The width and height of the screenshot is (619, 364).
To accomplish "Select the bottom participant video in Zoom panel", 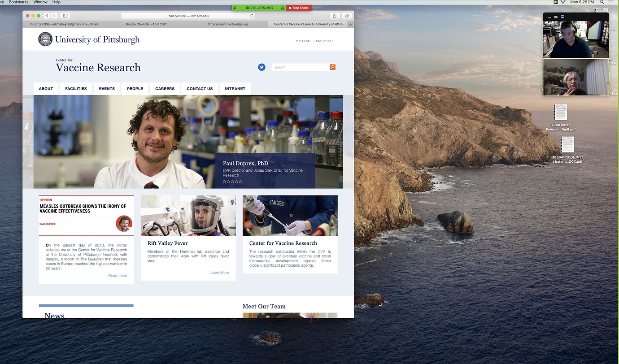I will click(x=576, y=77).
